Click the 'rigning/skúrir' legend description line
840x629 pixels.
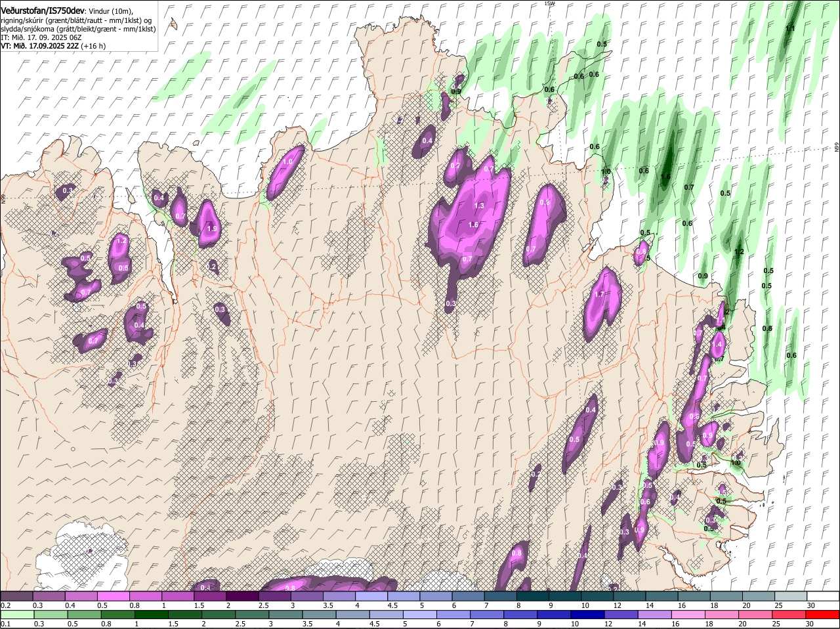point(76,20)
